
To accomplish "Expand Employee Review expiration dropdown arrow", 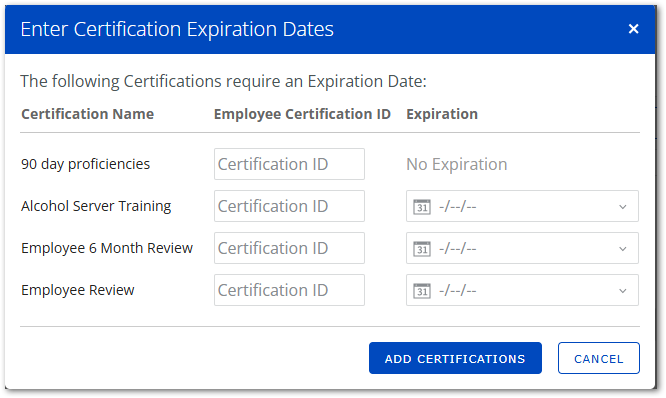I will (623, 291).
